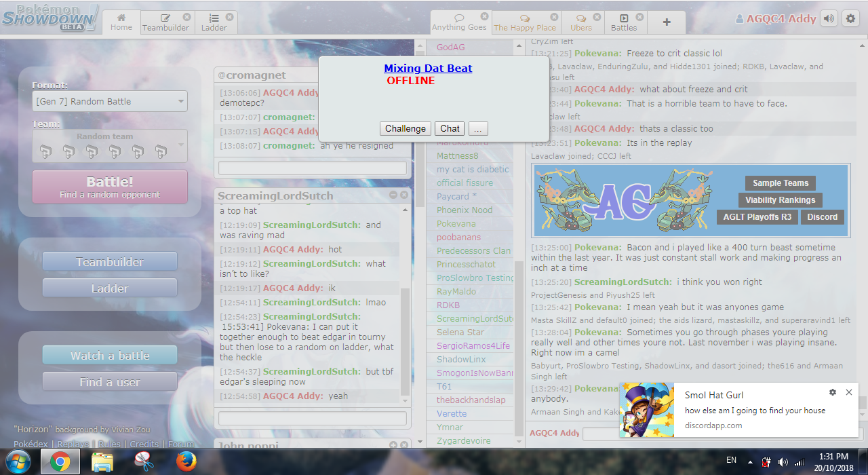
Task: Open File Explorer from the taskbar
Action: [x=102, y=462]
